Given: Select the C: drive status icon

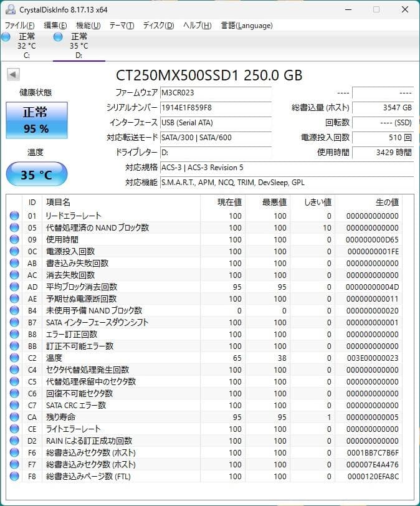Looking at the screenshot, I should coord(6,37).
